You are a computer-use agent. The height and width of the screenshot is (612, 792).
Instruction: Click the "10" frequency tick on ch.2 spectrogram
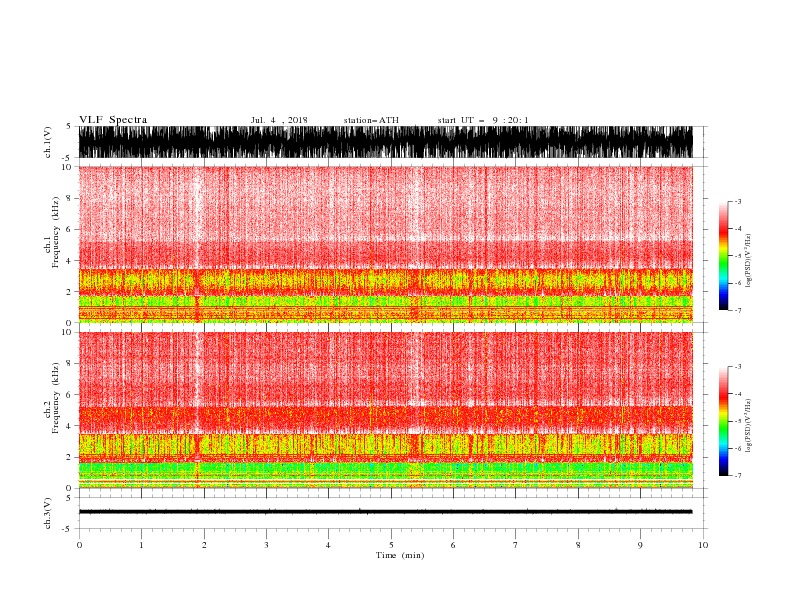tap(67, 332)
